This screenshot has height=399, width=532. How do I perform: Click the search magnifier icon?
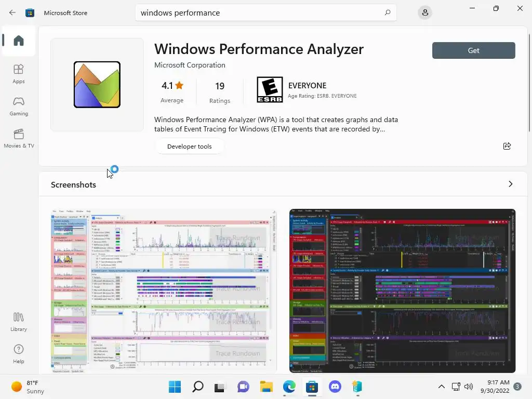388,12
